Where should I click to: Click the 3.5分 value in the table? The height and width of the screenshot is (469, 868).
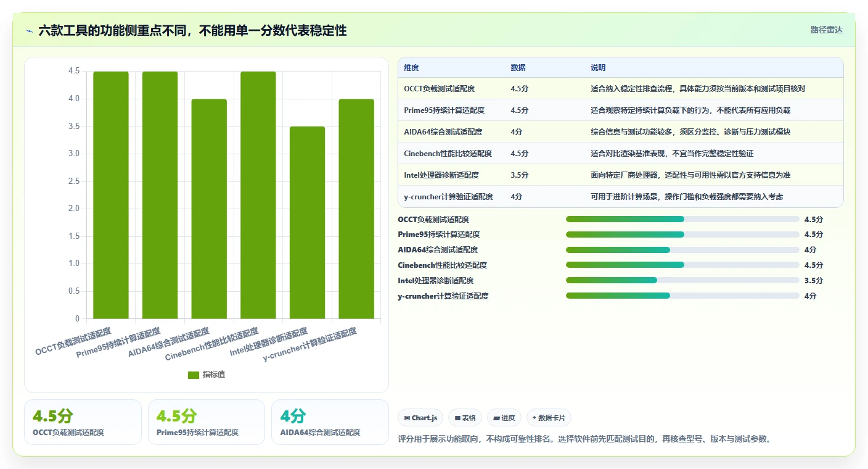pyautogui.click(x=519, y=175)
